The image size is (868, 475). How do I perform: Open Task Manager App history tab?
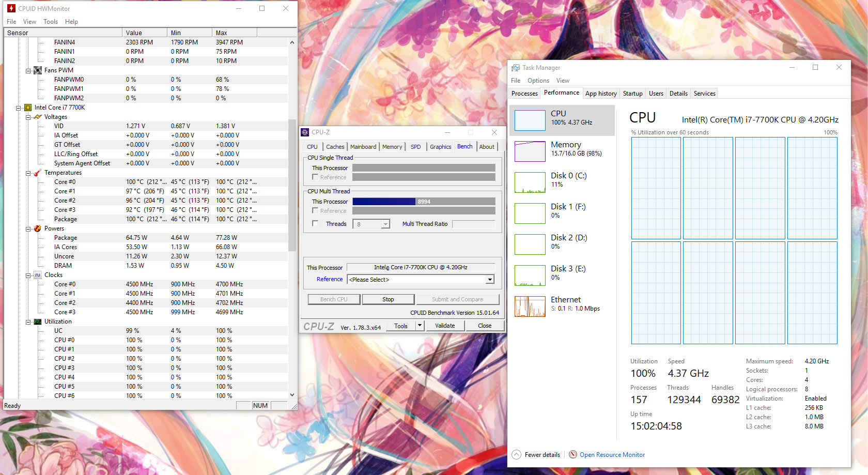click(x=601, y=94)
